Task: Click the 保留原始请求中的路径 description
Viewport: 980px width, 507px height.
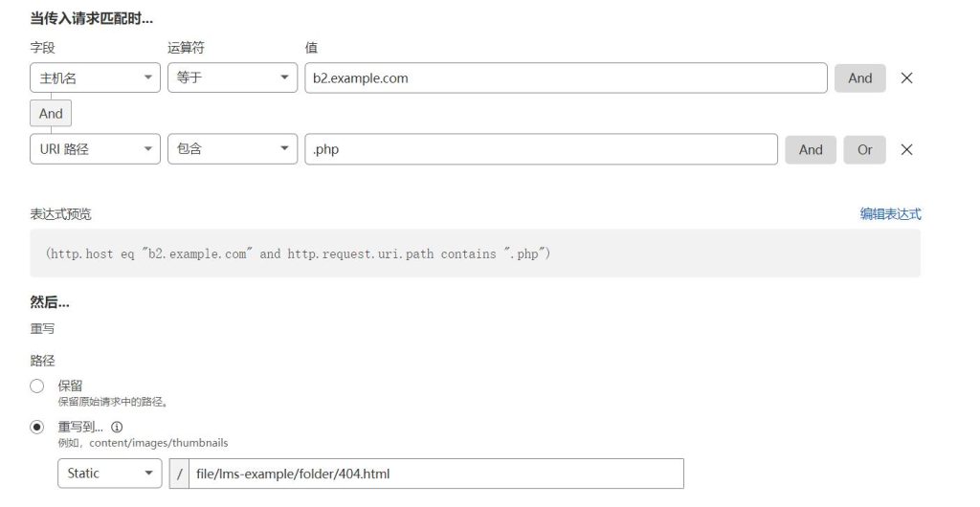Action: [113, 402]
